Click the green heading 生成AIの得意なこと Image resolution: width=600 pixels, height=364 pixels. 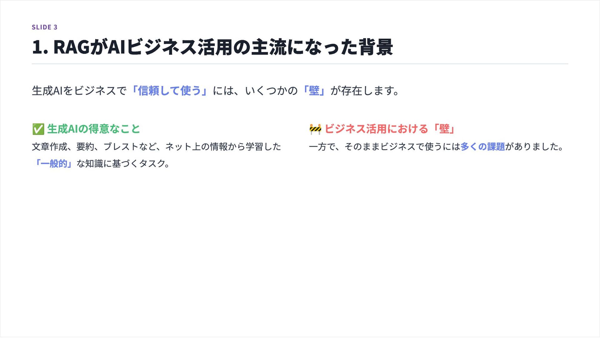tap(93, 129)
